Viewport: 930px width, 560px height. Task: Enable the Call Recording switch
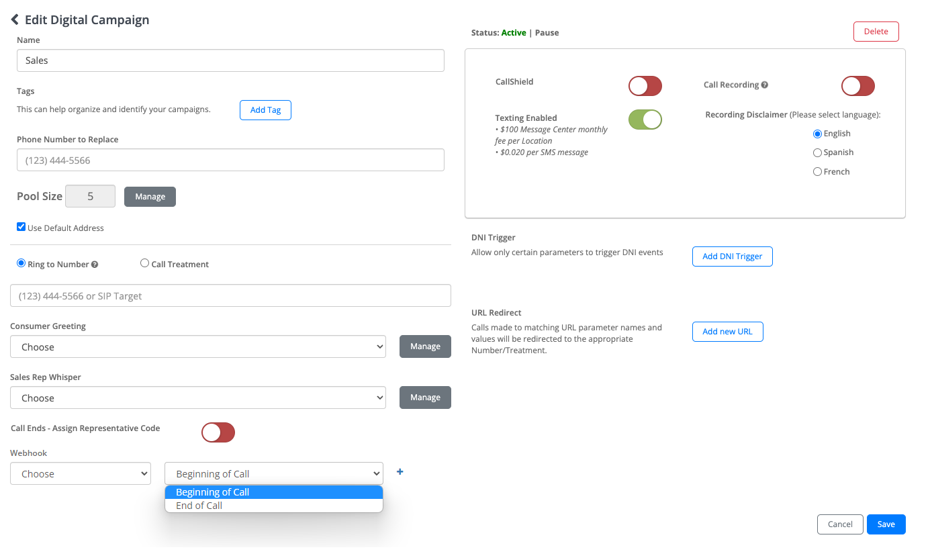pos(857,86)
